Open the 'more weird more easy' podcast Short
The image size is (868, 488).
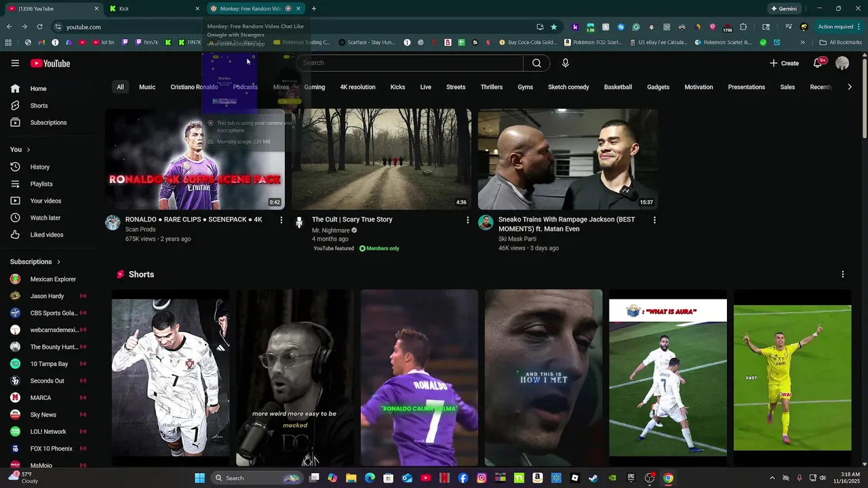click(x=295, y=378)
